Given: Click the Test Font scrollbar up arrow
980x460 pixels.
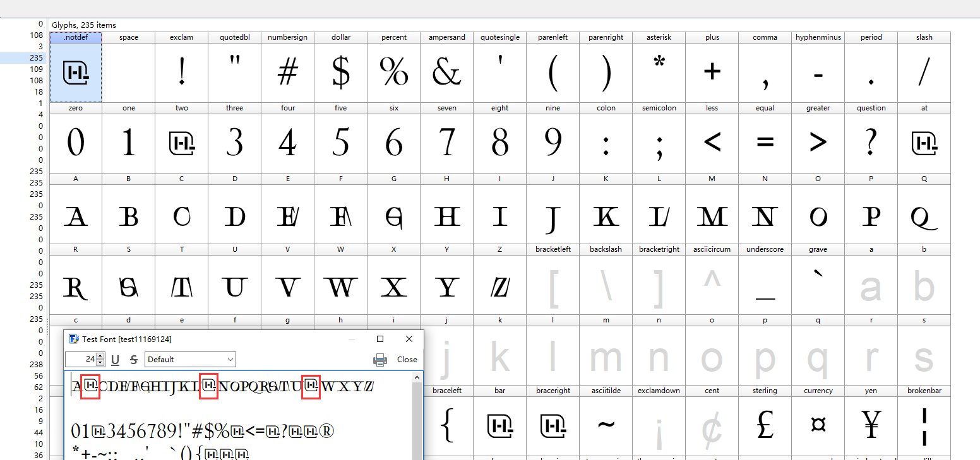Looking at the screenshot, I should [x=417, y=377].
